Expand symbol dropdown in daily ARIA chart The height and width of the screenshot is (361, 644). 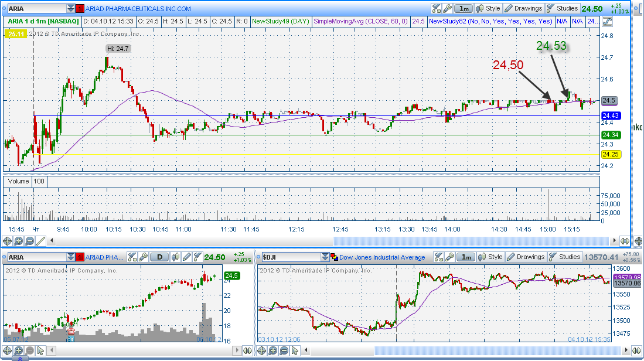pos(71,257)
